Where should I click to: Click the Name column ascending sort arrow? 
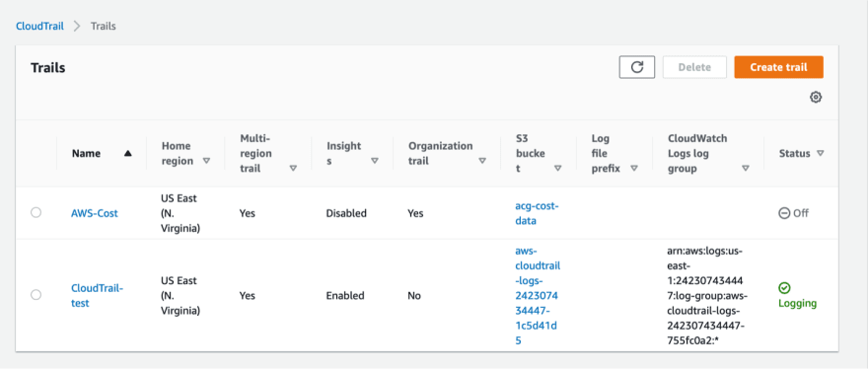click(x=128, y=154)
